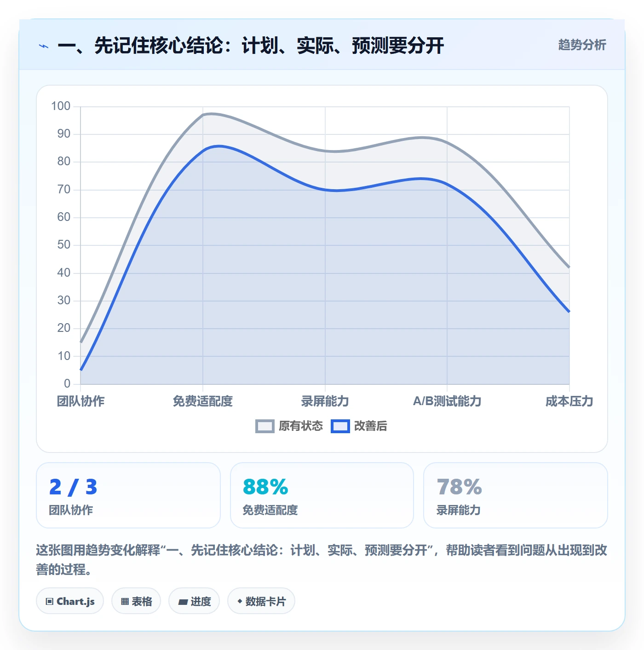
Task: Click the A/B测试能力 x-axis label
Action: (447, 401)
